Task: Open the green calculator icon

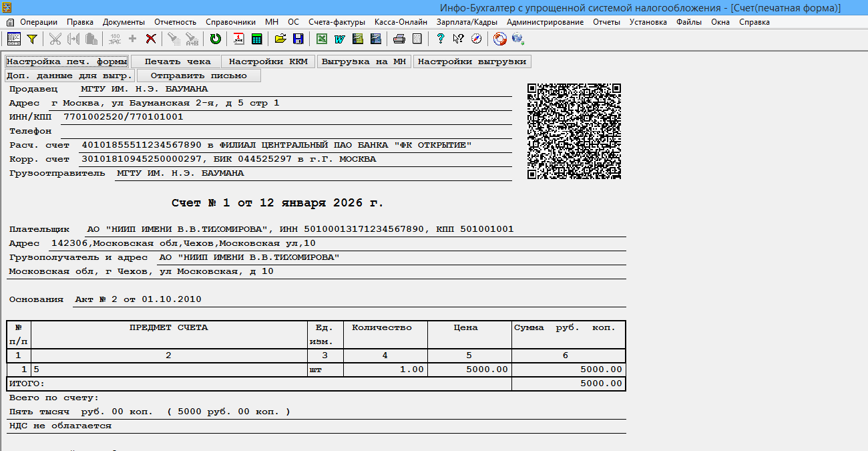Action: [256, 39]
